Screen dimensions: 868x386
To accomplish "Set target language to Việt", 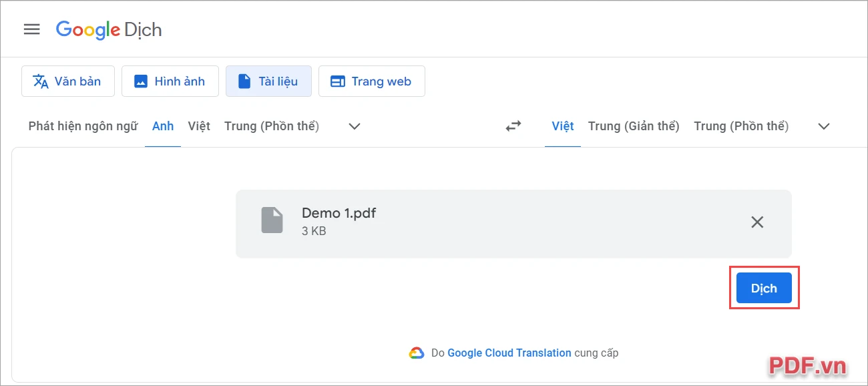I will [563, 126].
